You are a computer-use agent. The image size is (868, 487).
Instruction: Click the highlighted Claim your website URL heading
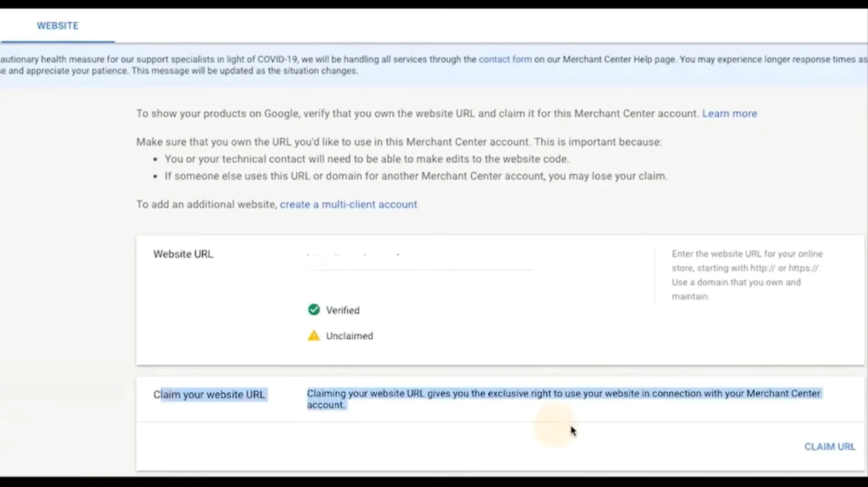click(x=209, y=395)
